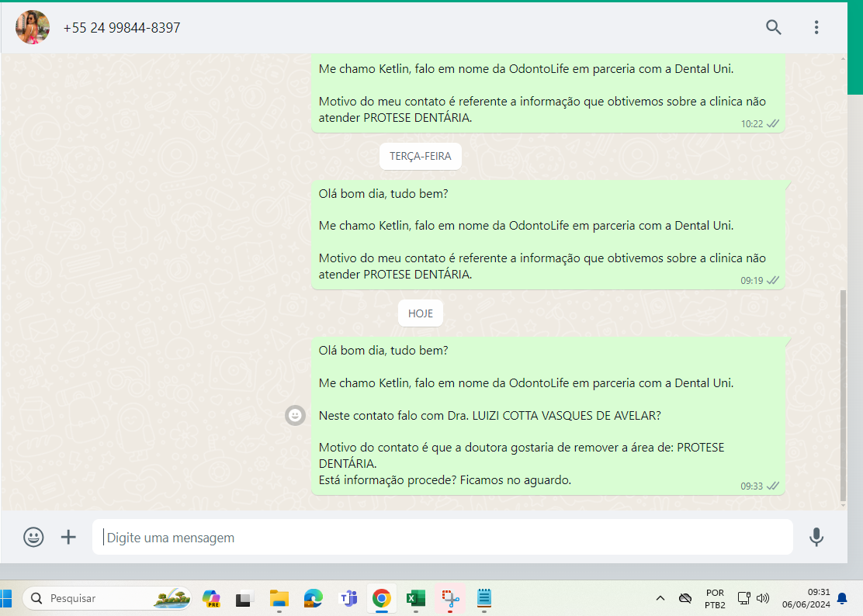The height and width of the screenshot is (616, 863).
Task: Open the POR PTB2 language switcher
Action: [715, 598]
